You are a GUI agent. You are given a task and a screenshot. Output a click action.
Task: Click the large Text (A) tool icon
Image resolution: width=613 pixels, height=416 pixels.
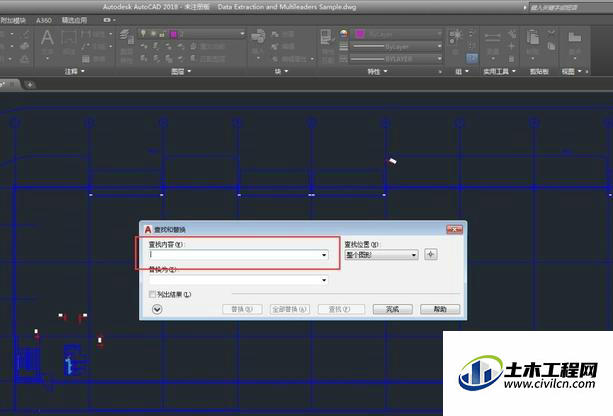(47, 38)
